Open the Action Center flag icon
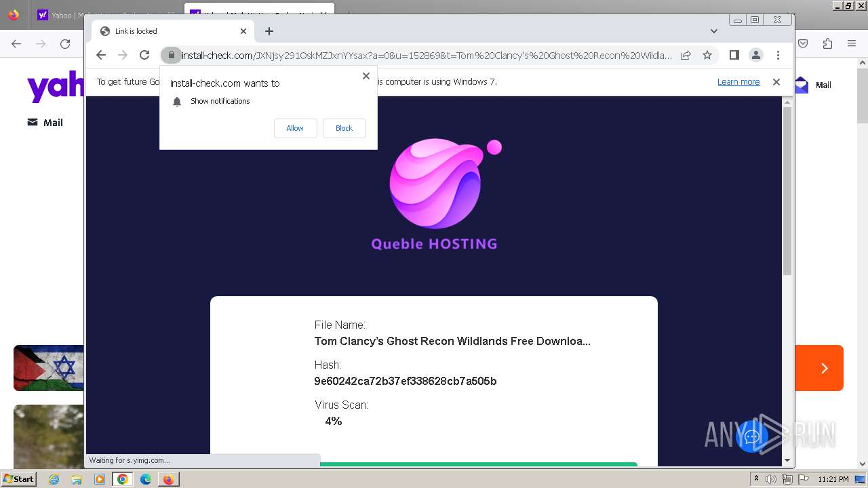The image size is (868, 488). pyautogui.click(x=804, y=479)
